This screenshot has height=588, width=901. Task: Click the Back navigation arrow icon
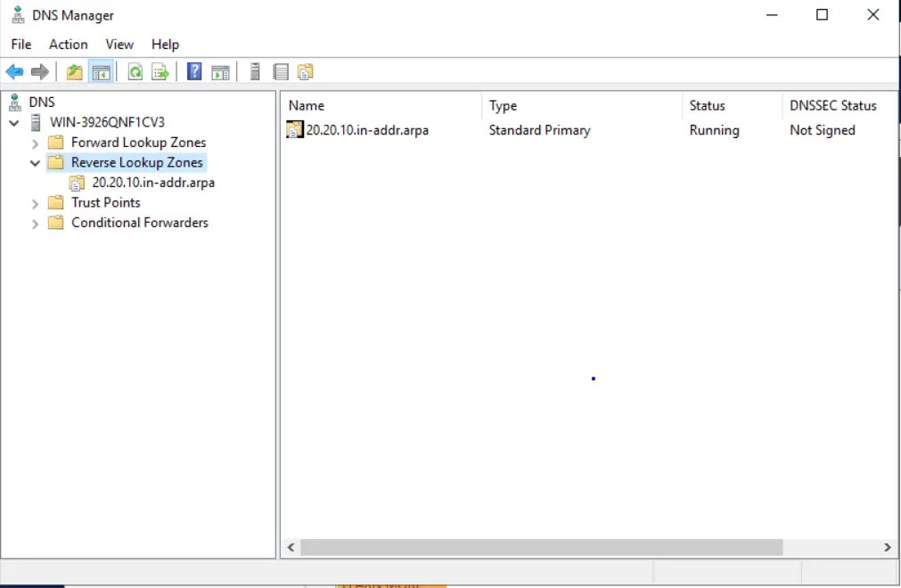pos(14,71)
